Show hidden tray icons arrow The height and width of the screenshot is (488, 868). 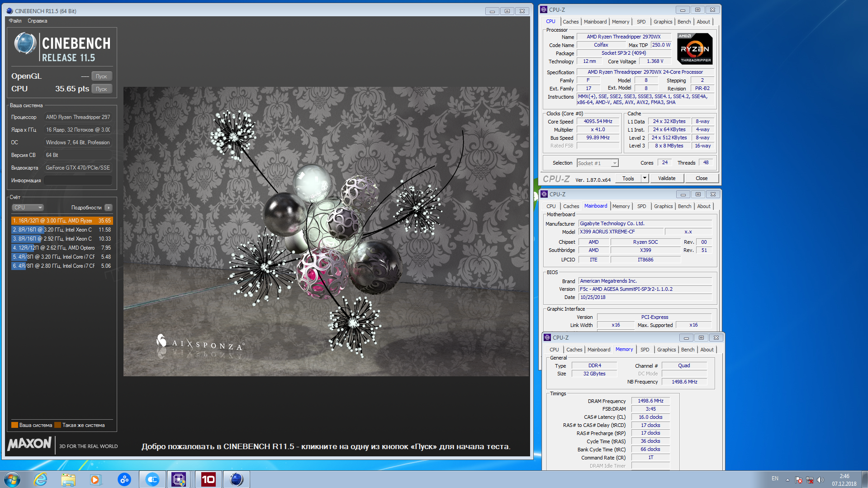point(787,479)
